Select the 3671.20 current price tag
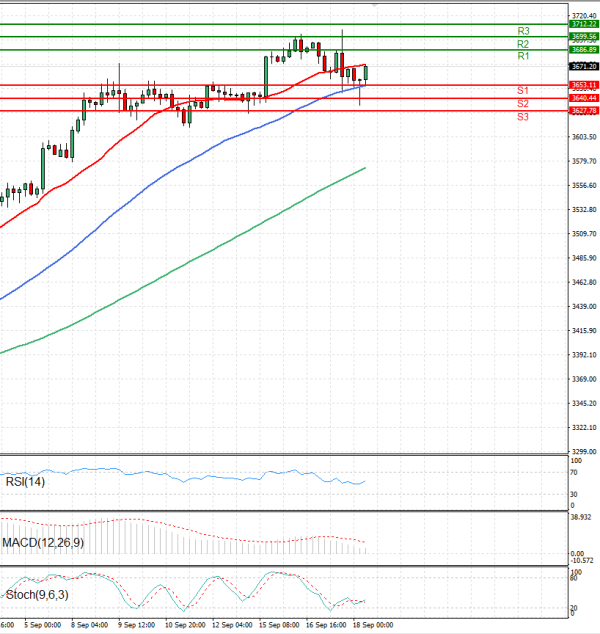Screen dimensions: 600x634 [x=584, y=66]
